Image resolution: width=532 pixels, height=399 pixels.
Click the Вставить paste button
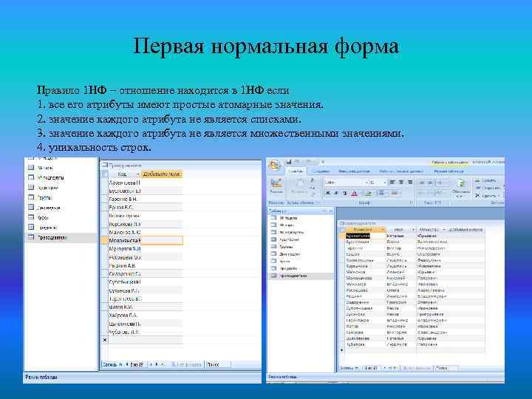click(x=299, y=187)
